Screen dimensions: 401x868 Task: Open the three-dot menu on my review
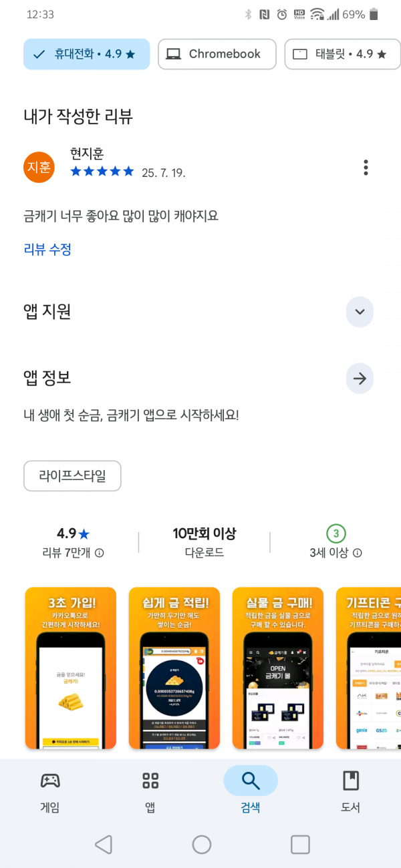[x=366, y=168]
